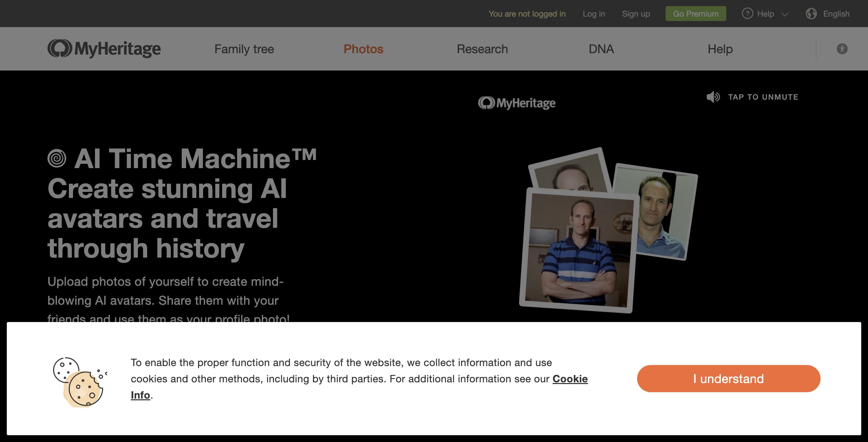Click the Log in link
The image size is (868, 442).
click(x=594, y=14)
